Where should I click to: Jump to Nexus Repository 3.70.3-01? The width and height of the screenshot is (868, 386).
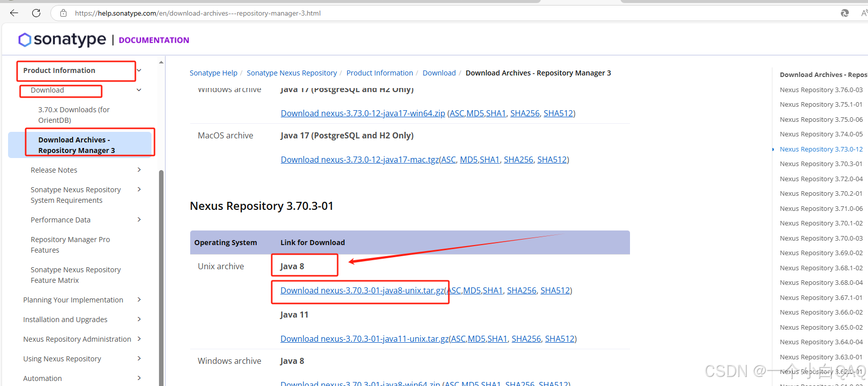pos(821,164)
